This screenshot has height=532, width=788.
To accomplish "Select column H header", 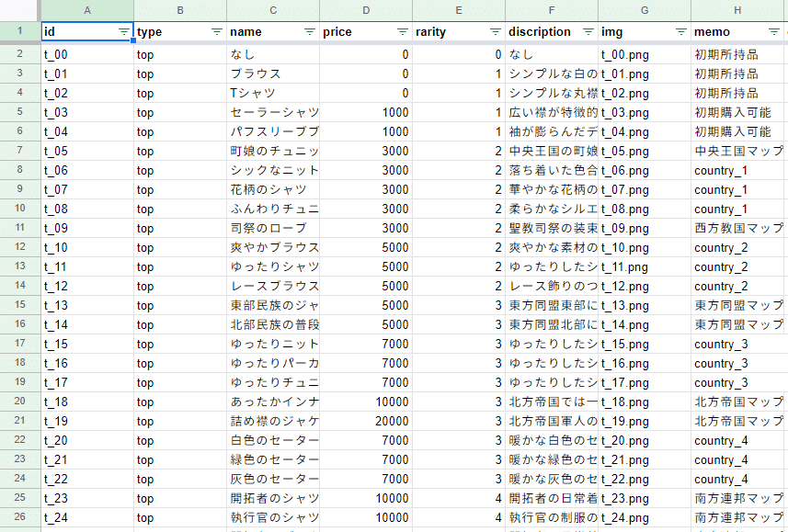I will coord(737,10).
